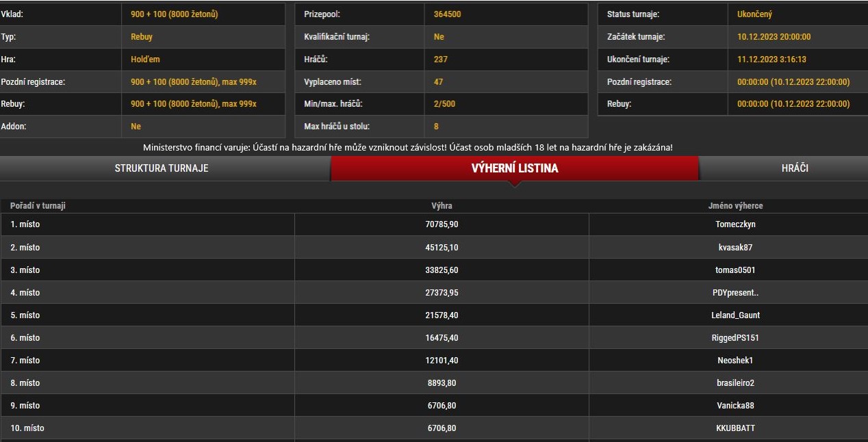Screen dimensions: 868x442
Task: Click the 1. místo row label
Action: coord(25,224)
